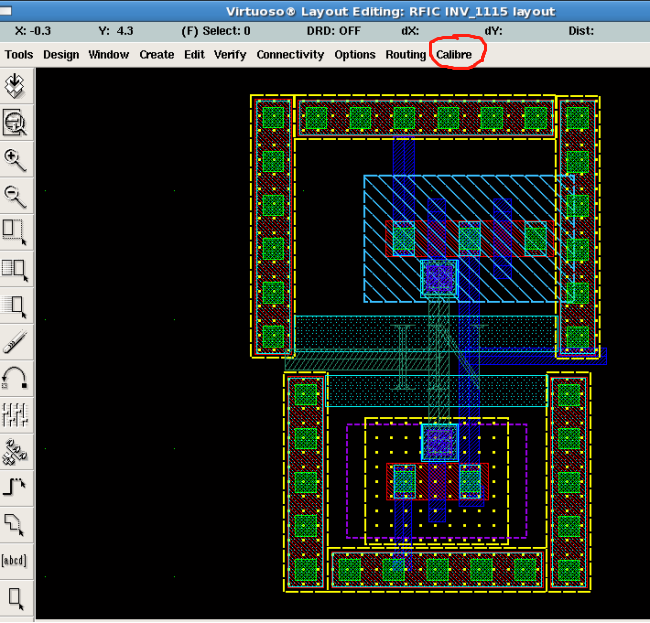Click the Dist: status field

tap(581, 31)
